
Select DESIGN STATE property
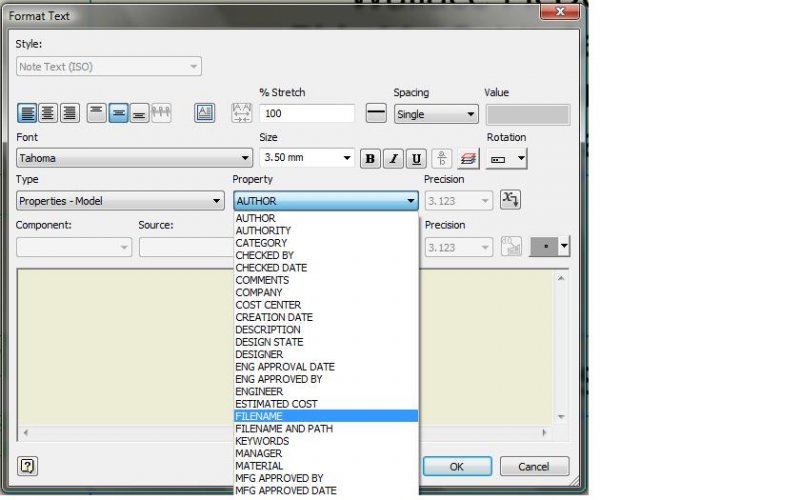pyautogui.click(x=326, y=342)
